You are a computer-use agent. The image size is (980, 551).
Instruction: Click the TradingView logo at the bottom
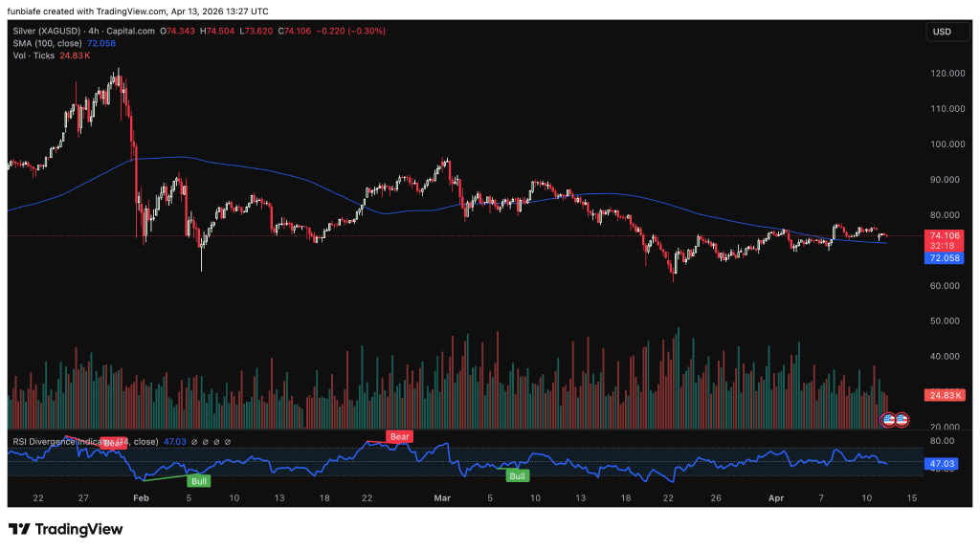[66, 529]
